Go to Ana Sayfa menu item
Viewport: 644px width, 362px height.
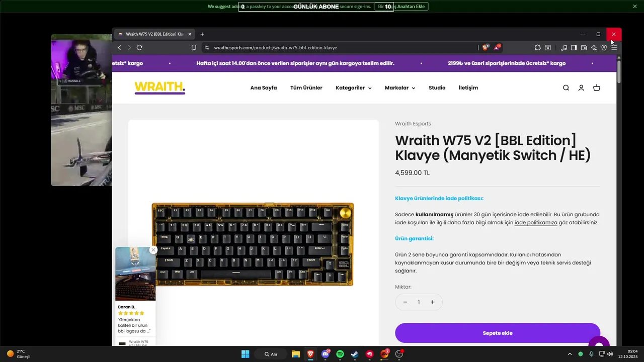point(264,88)
